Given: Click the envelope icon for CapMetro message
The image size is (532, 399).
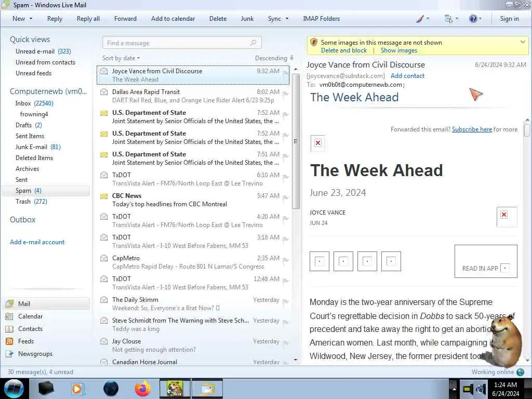Looking at the screenshot, I should (104, 258).
